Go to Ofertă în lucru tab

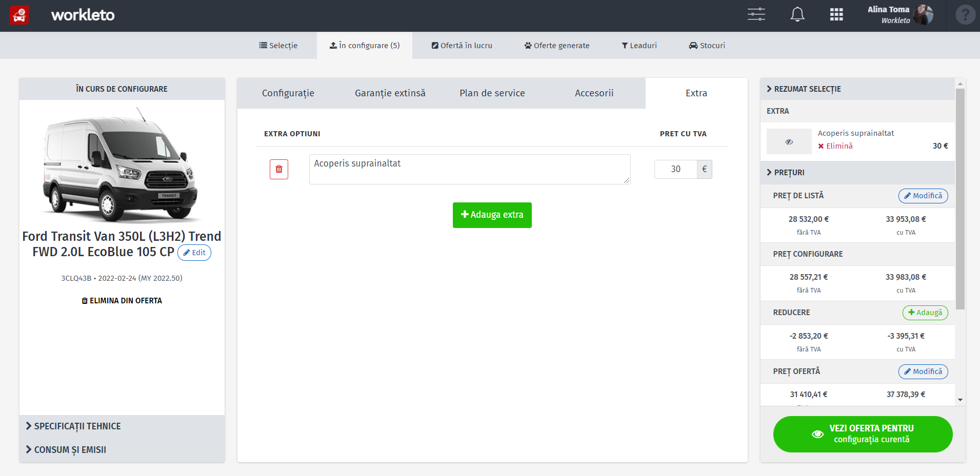coord(462,46)
